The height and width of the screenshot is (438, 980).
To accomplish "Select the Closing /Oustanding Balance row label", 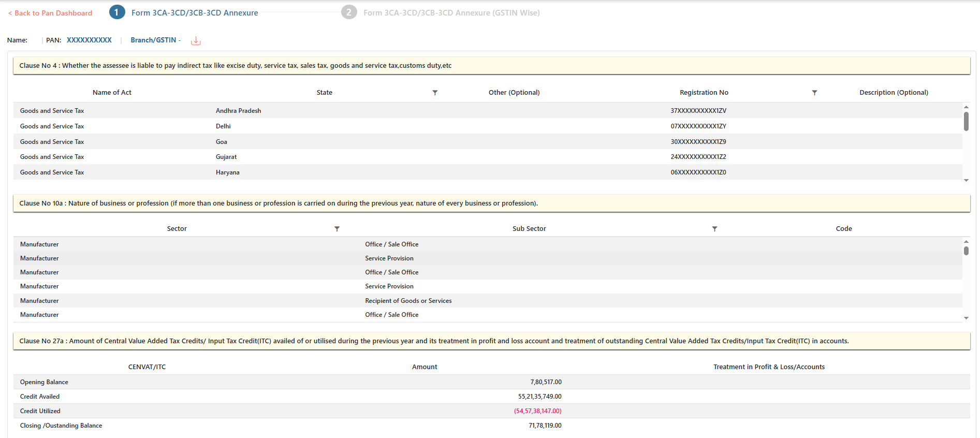I will tap(61, 426).
